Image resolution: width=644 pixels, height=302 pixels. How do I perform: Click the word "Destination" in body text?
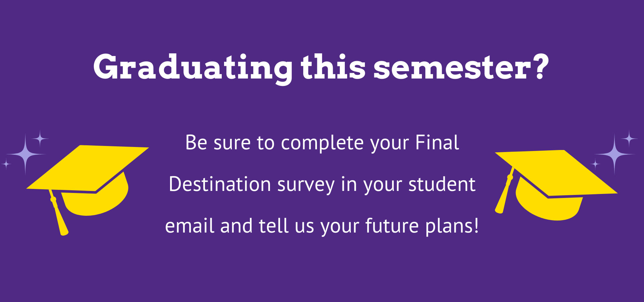coord(220,184)
